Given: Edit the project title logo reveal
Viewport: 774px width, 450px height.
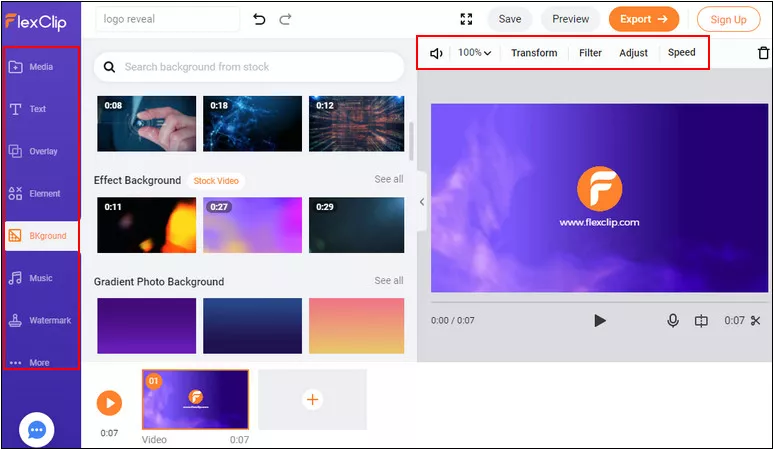Looking at the screenshot, I should pyautogui.click(x=167, y=19).
